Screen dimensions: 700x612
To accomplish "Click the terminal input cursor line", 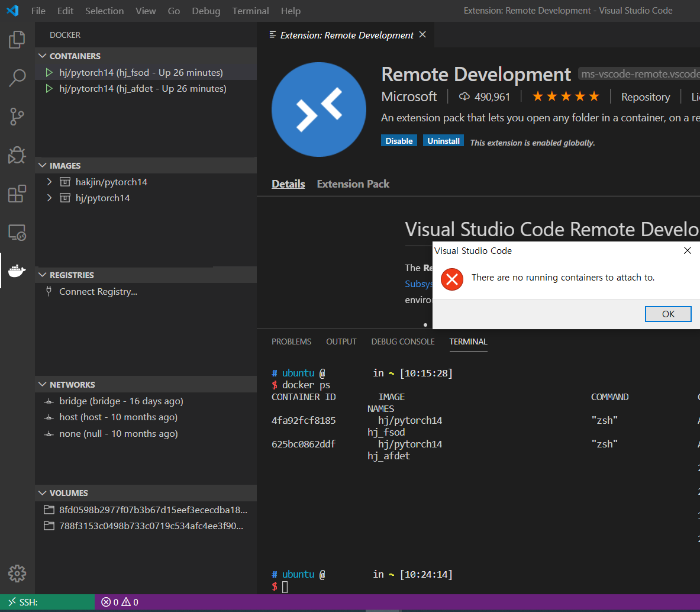I will coord(285,587).
